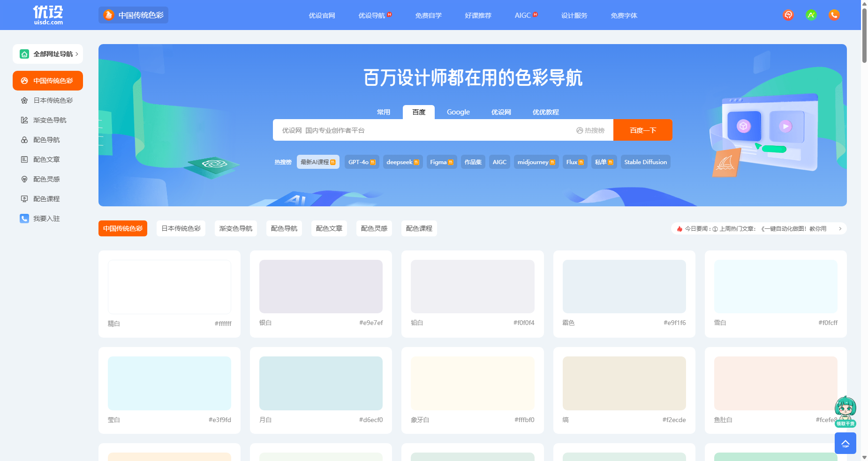The width and height of the screenshot is (868, 461).
Task: Switch search tab to 优优教程
Action: coord(546,112)
